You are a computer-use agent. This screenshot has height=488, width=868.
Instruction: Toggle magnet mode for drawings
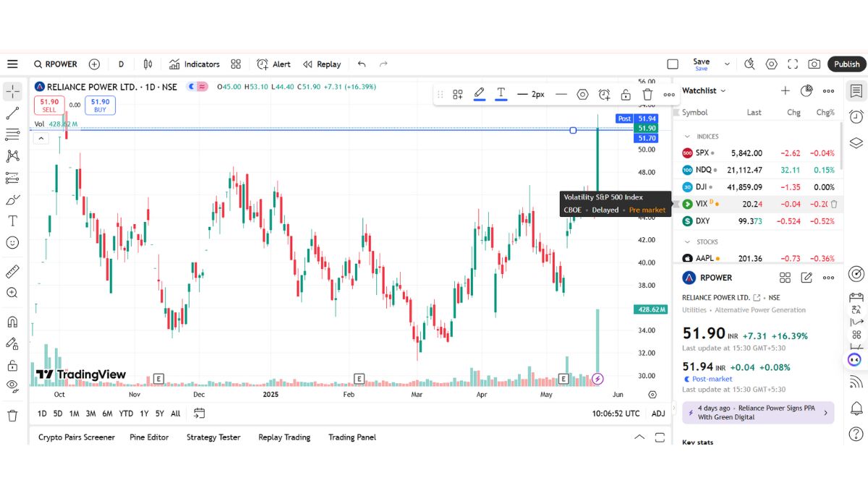(x=12, y=322)
